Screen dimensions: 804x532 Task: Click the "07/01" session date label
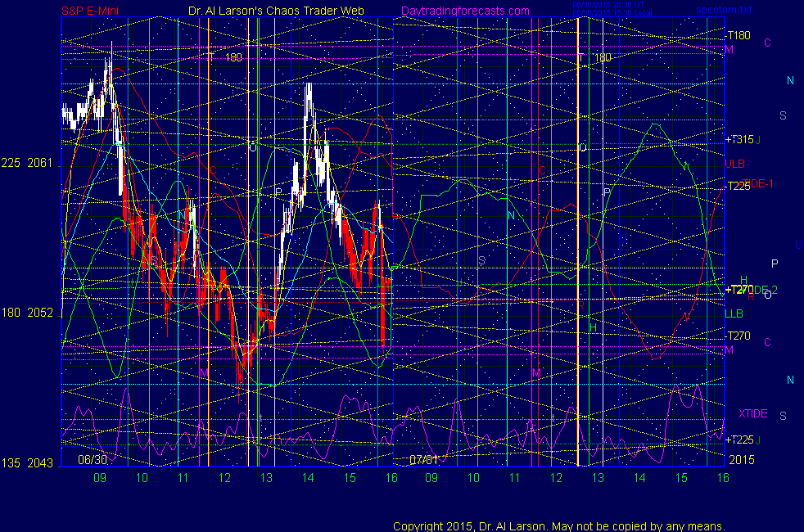click(x=423, y=460)
